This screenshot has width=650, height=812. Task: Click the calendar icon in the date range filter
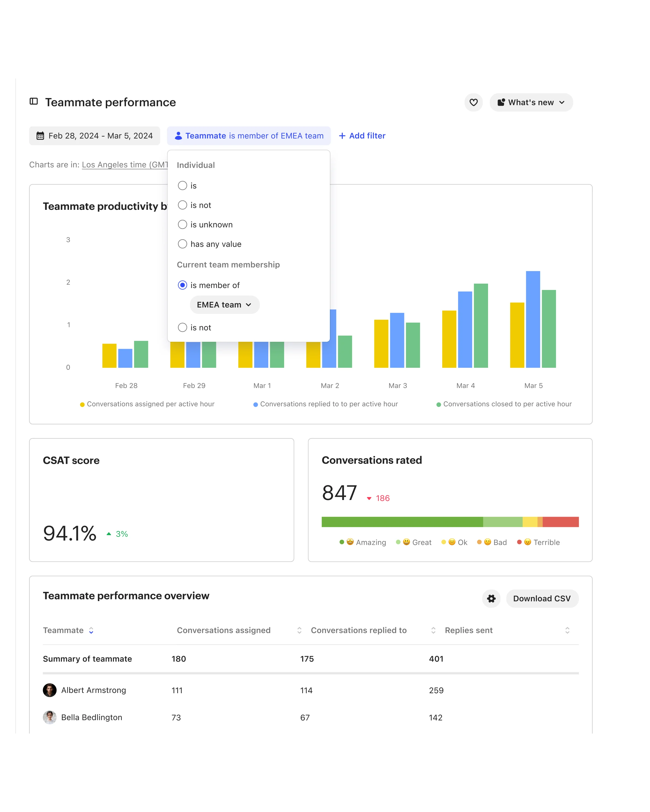[40, 136]
